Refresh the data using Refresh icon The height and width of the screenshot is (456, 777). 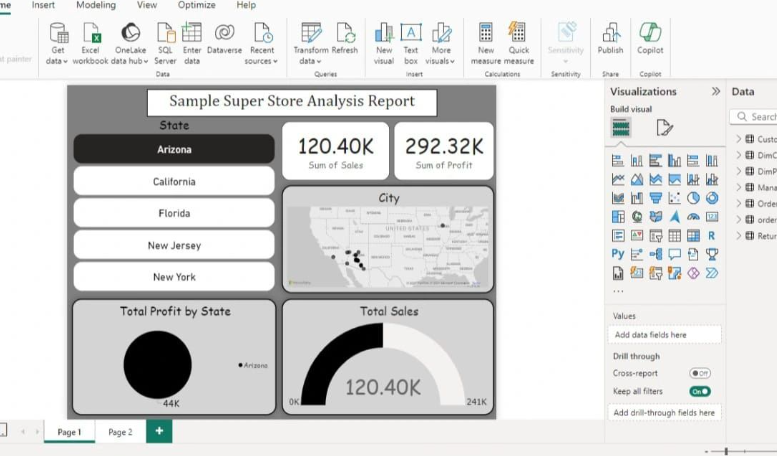click(344, 33)
